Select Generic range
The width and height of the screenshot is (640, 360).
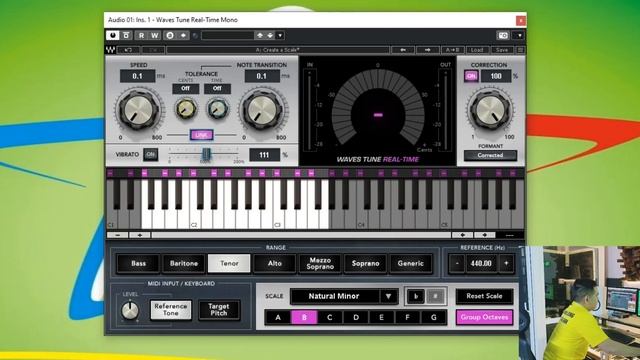click(x=411, y=263)
